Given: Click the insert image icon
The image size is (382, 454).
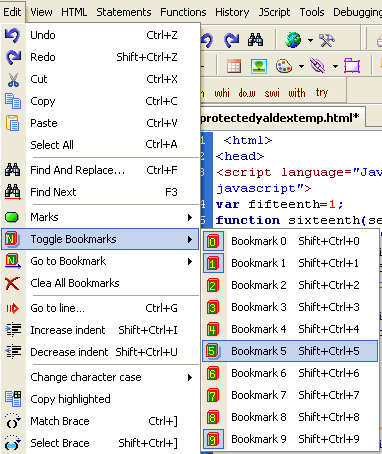Looking at the screenshot, I should [x=259, y=66].
